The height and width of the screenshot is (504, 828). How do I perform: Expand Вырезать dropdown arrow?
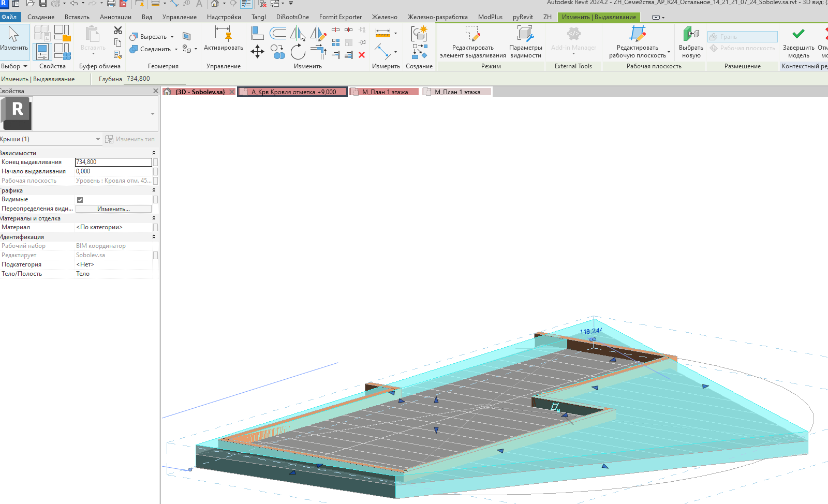[x=172, y=37]
